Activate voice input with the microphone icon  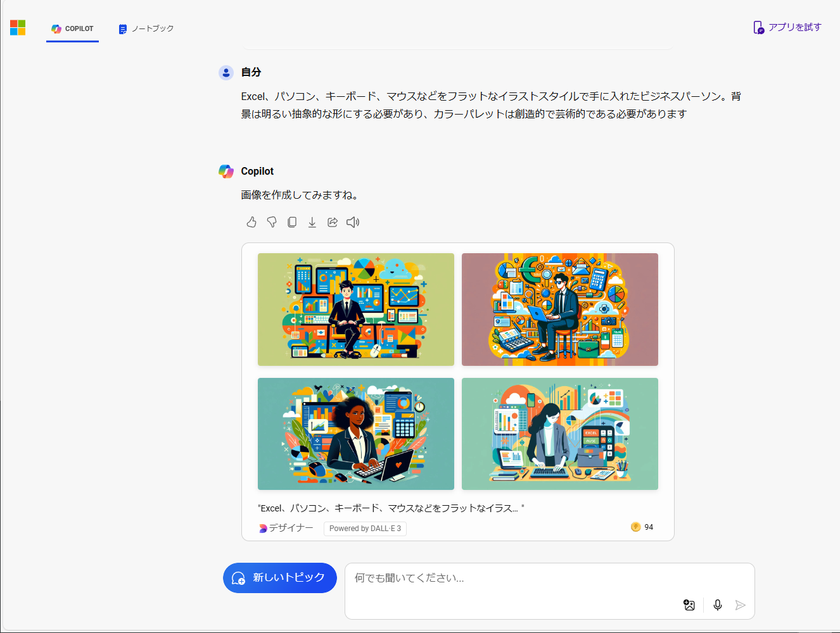tap(717, 605)
